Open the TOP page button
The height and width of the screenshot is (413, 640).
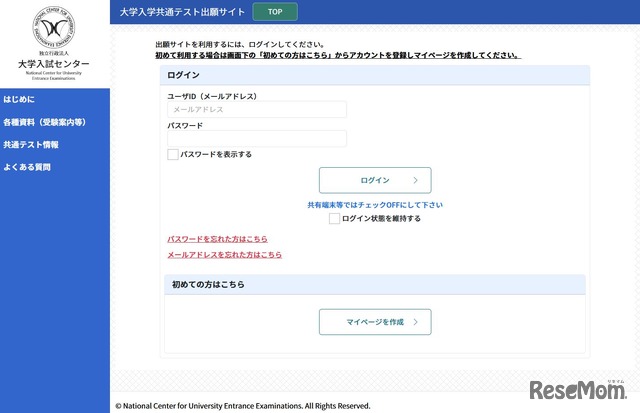(x=275, y=12)
